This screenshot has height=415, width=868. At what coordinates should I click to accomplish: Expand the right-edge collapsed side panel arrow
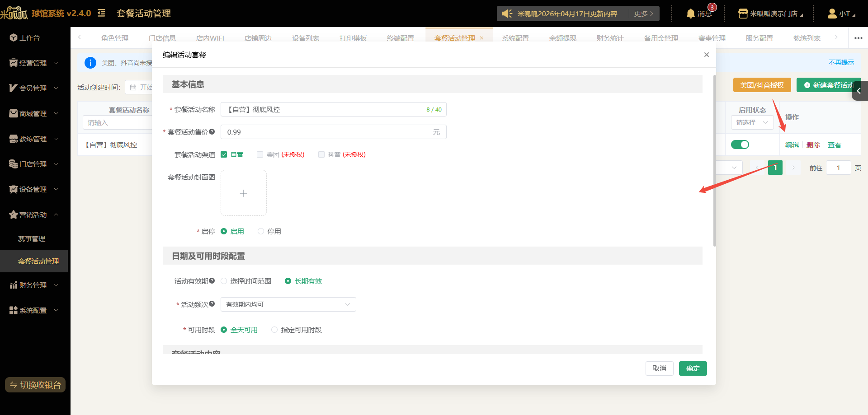tap(859, 91)
